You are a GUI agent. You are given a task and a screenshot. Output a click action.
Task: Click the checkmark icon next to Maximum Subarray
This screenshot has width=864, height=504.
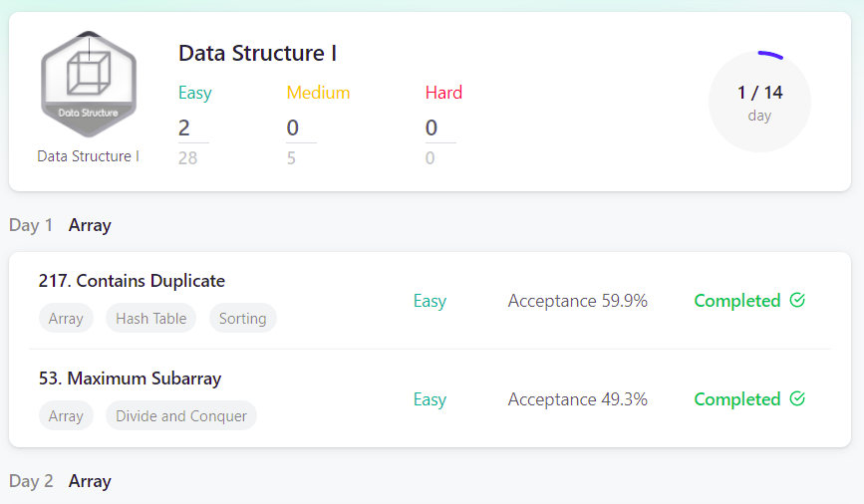pos(797,398)
